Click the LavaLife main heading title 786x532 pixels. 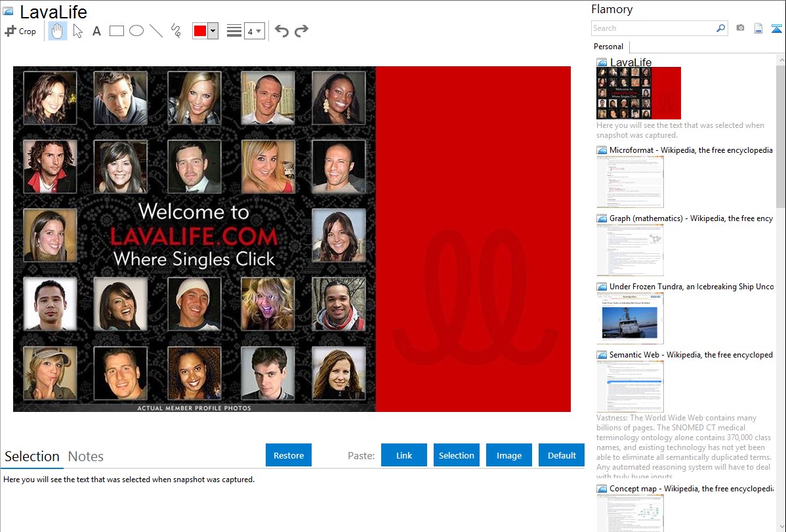(x=53, y=12)
